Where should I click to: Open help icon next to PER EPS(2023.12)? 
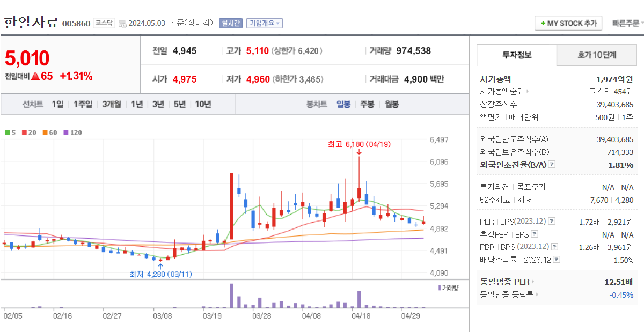[552, 221]
